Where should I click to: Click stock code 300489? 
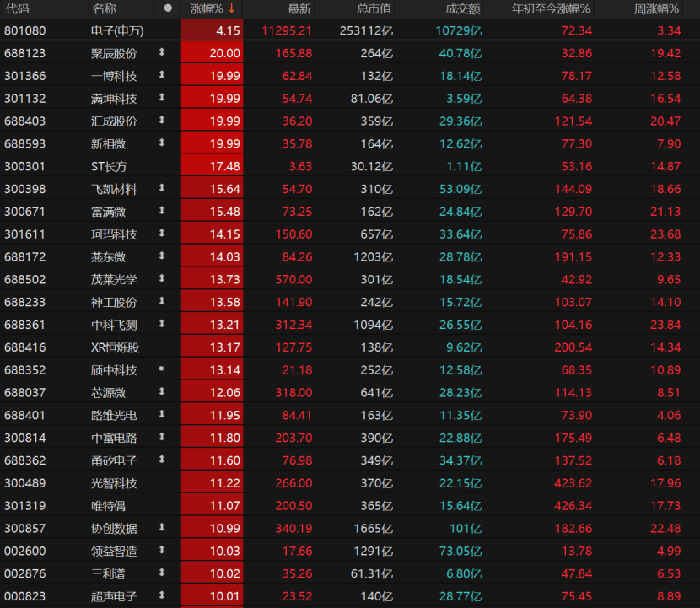click(x=25, y=483)
